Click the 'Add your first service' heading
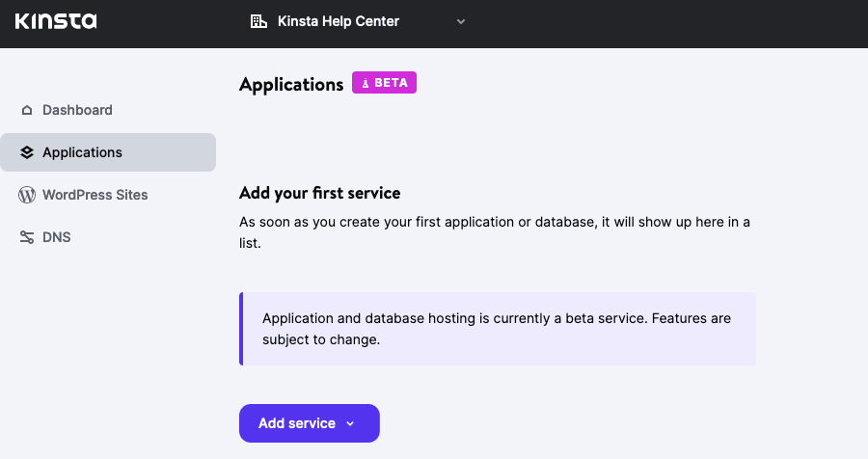Screen dimensions: 868x459 [320, 193]
